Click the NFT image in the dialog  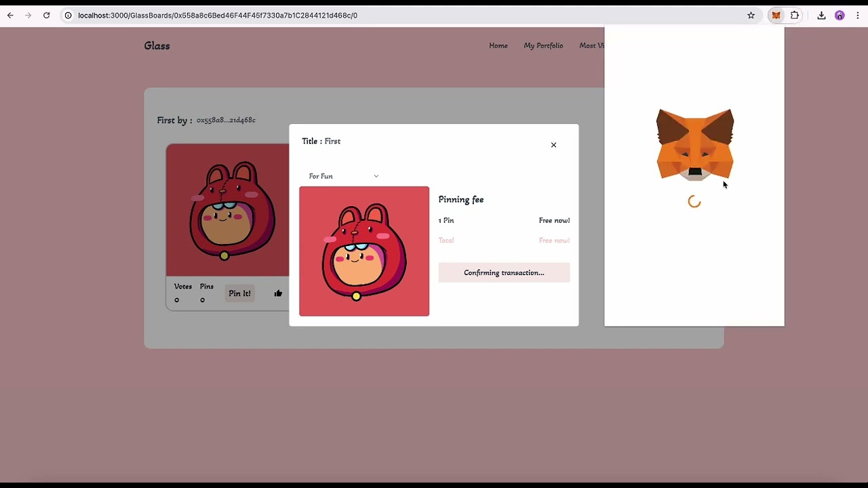pyautogui.click(x=364, y=251)
